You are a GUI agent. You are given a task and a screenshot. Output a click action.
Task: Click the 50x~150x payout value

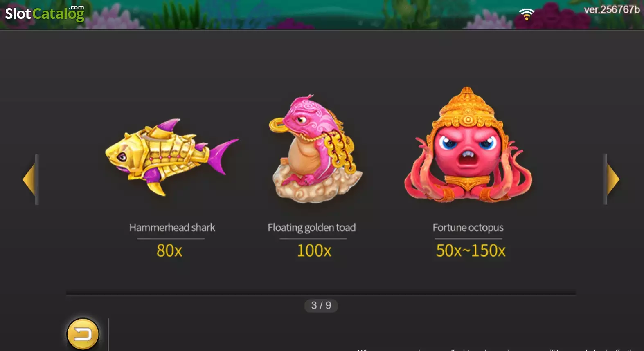pyautogui.click(x=471, y=250)
